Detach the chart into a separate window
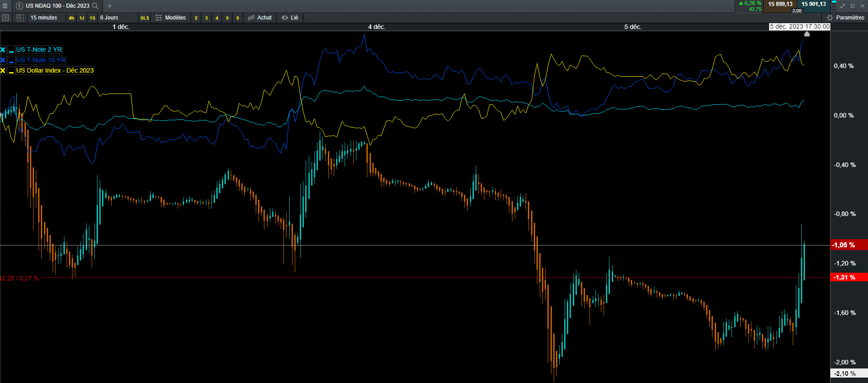The image size is (868, 383). pyautogui.click(x=853, y=6)
